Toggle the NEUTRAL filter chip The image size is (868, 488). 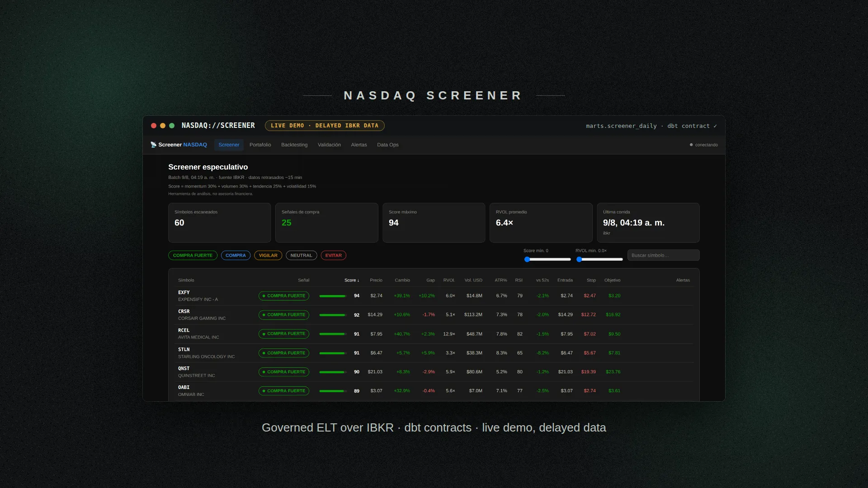[x=301, y=255]
